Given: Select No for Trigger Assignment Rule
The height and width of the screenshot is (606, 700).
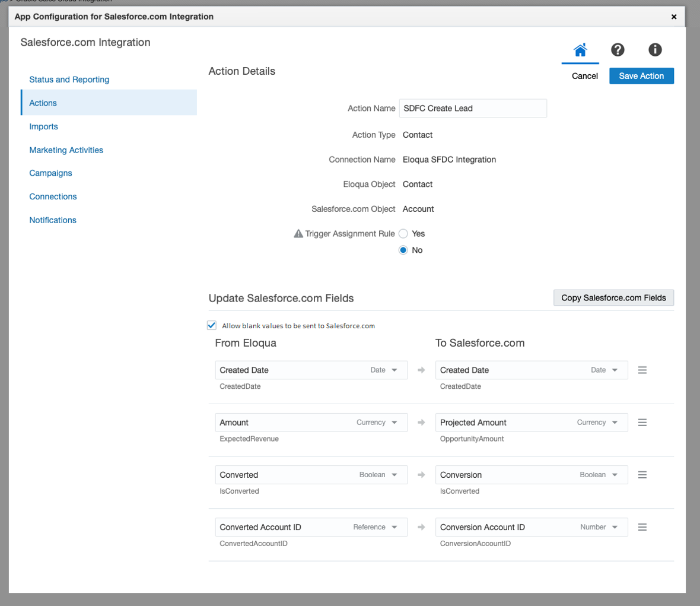Looking at the screenshot, I should click(x=403, y=250).
